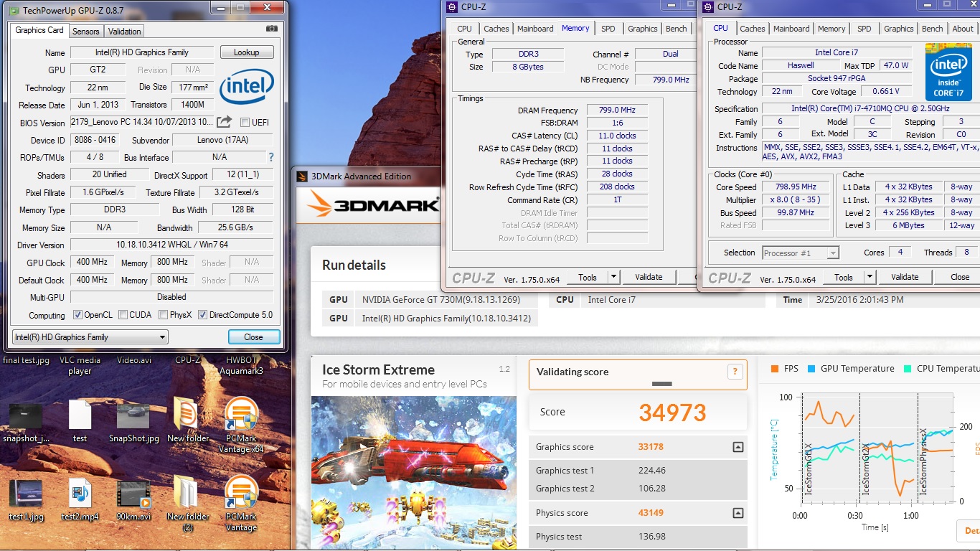Open Caches tab in CPU-Z Memory window

496,29
